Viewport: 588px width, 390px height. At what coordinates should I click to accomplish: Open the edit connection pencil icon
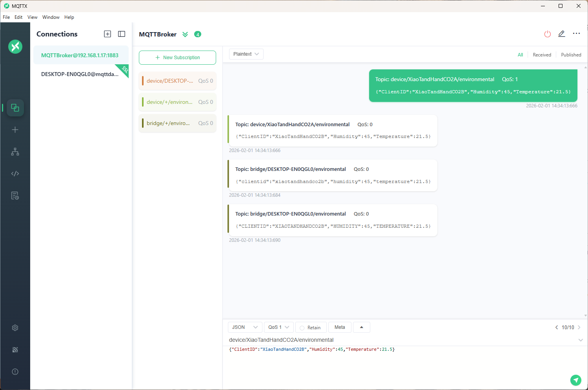click(561, 34)
